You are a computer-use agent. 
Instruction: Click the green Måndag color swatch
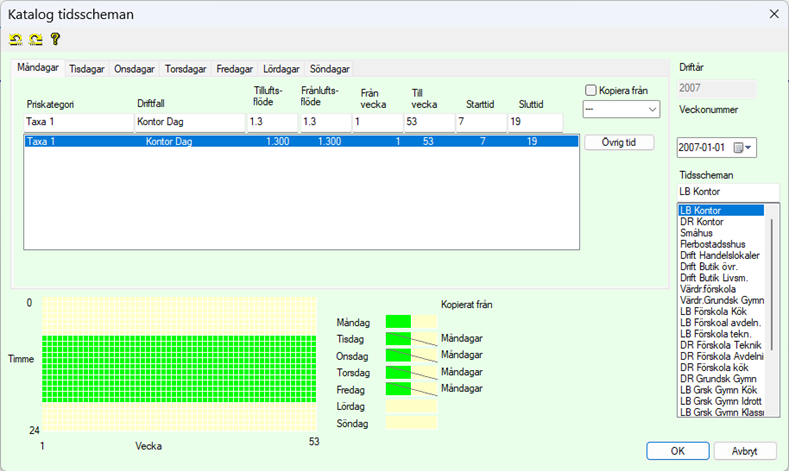tap(398, 322)
